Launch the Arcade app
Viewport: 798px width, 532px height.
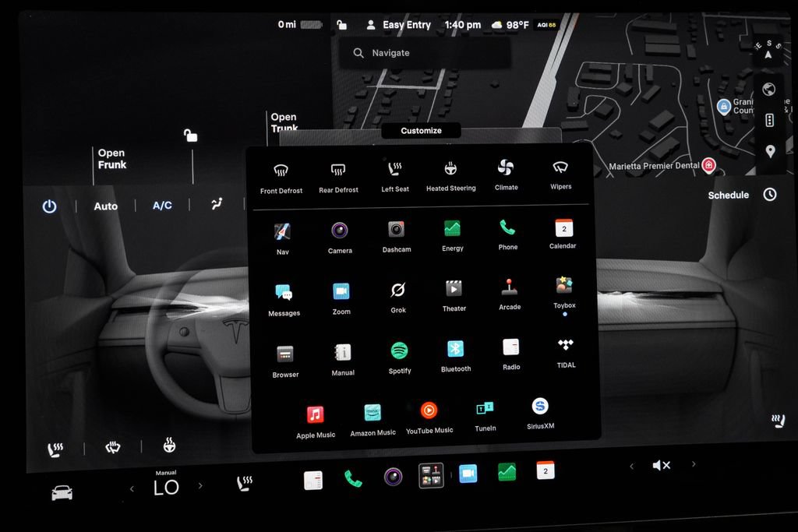click(x=510, y=287)
